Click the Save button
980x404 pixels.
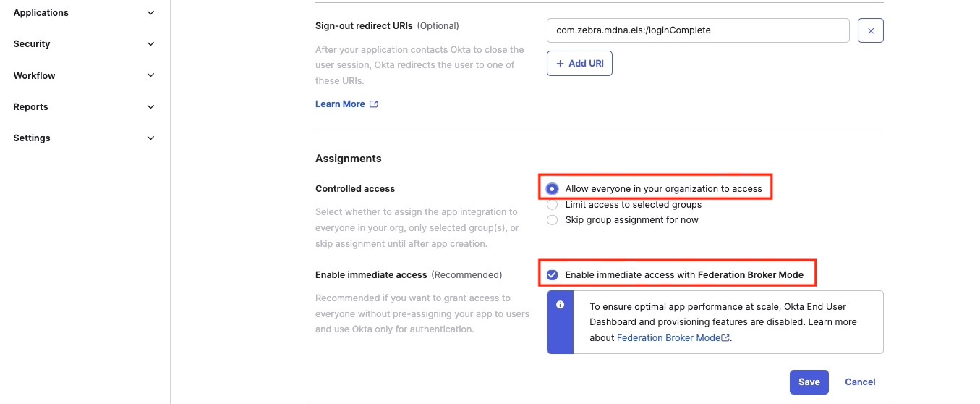(x=809, y=382)
